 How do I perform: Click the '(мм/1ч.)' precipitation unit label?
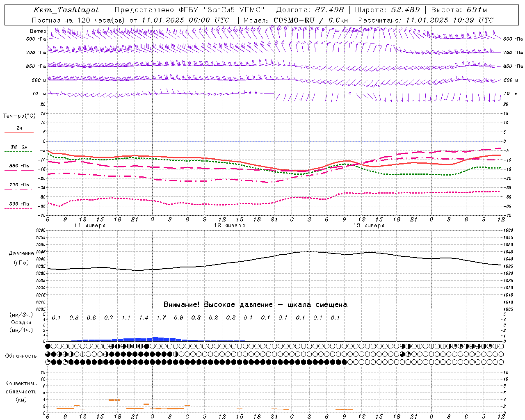click(21, 331)
